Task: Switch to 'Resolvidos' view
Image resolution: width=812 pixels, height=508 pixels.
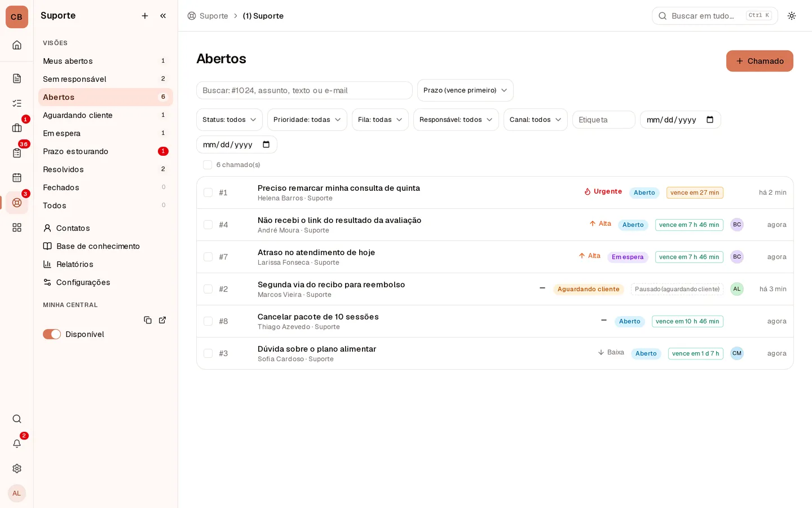Action: pos(105,169)
